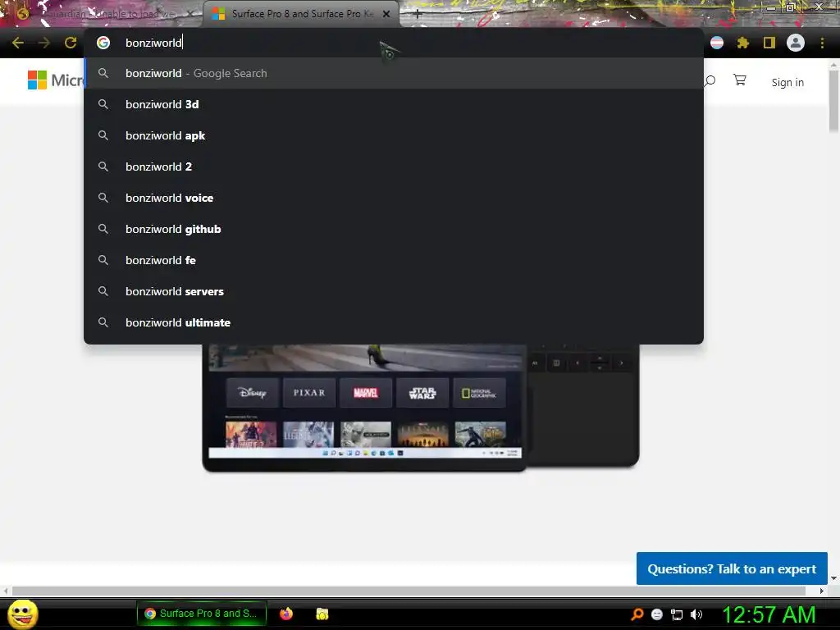Toggle the browser side panel icon

[x=769, y=43]
